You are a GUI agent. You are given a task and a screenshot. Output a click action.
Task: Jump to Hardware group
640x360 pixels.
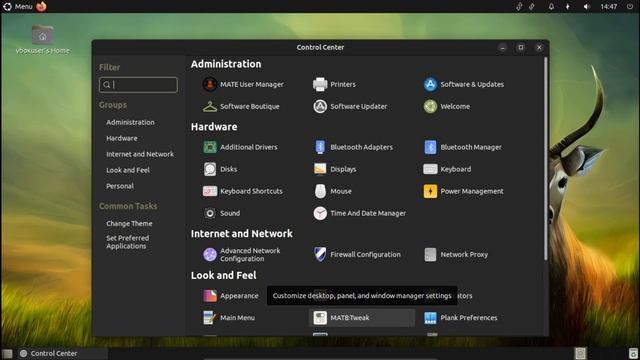[x=122, y=138]
